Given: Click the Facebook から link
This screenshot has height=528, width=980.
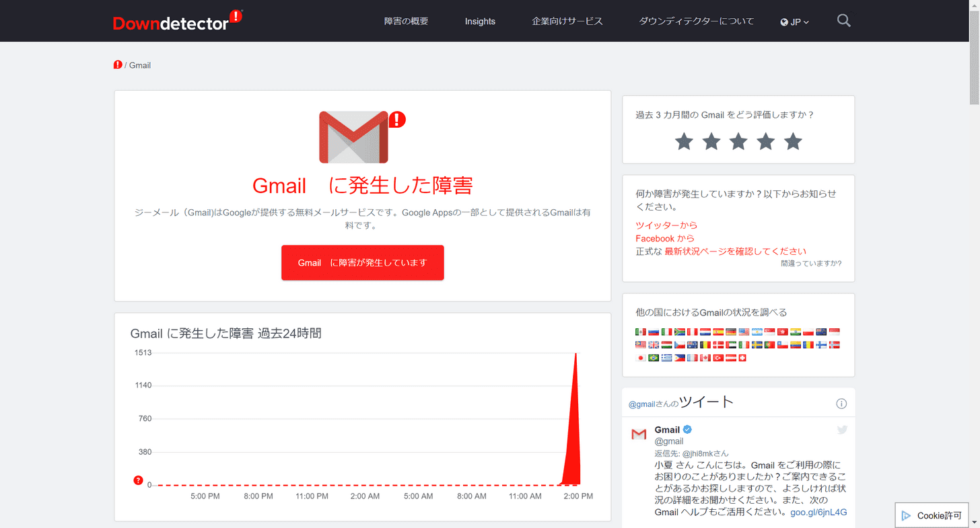Looking at the screenshot, I should pos(665,238).
